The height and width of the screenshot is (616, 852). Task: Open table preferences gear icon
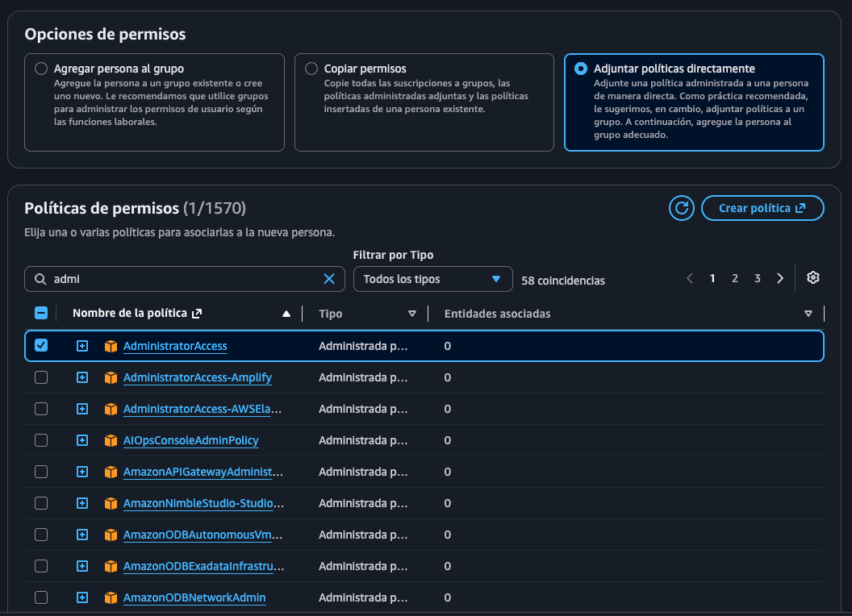coord(813,277)
